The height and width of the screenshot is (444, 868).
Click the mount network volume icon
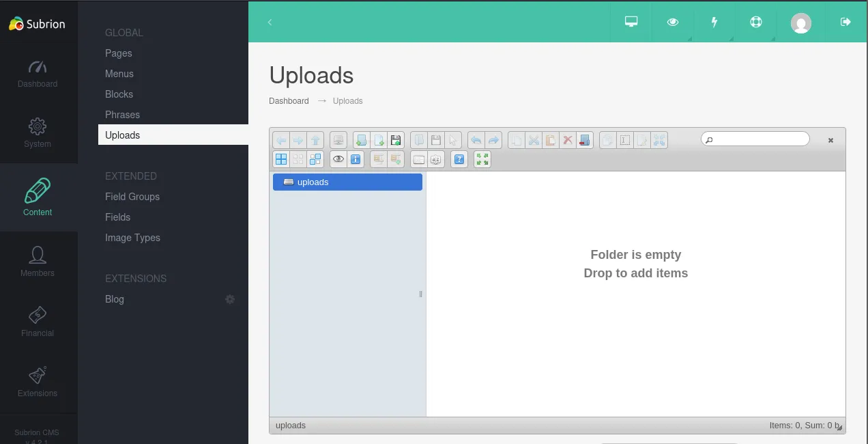(338, 140)
